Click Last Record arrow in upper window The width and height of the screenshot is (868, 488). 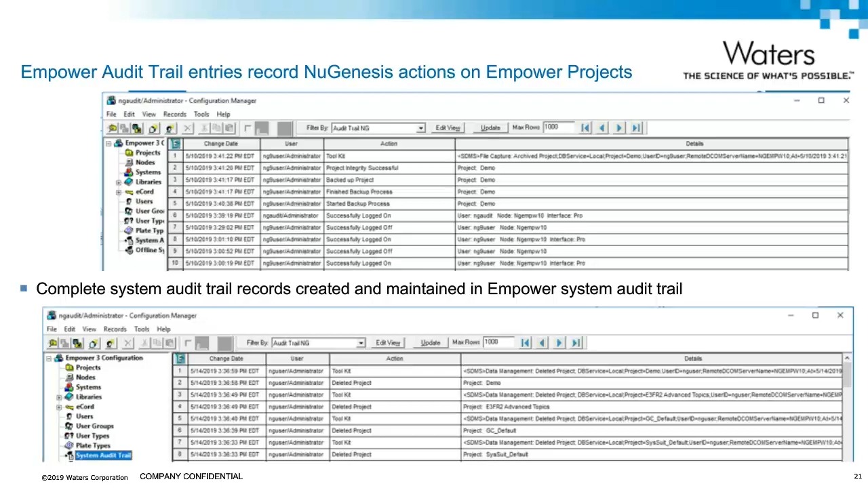(636, 127)
